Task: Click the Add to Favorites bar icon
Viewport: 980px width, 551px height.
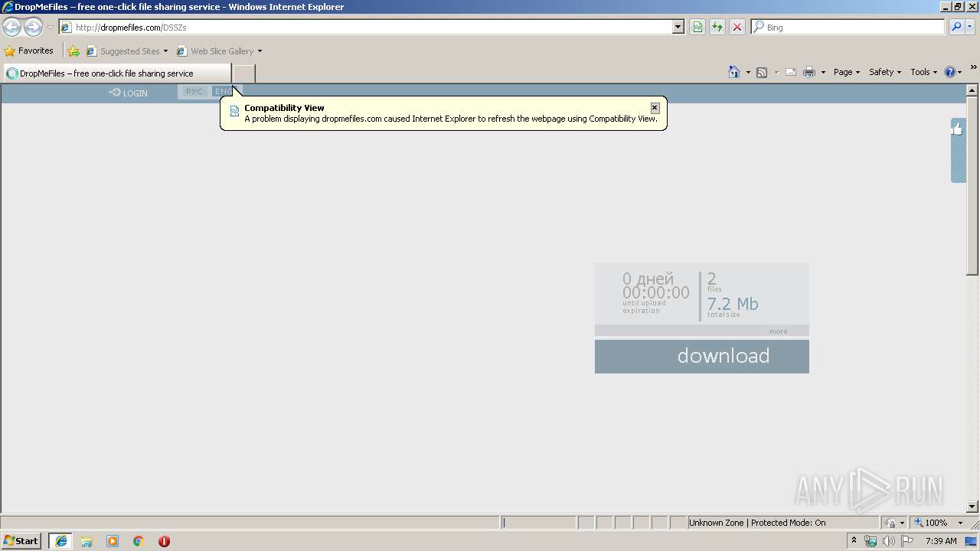Action: [x=73, y=51]
